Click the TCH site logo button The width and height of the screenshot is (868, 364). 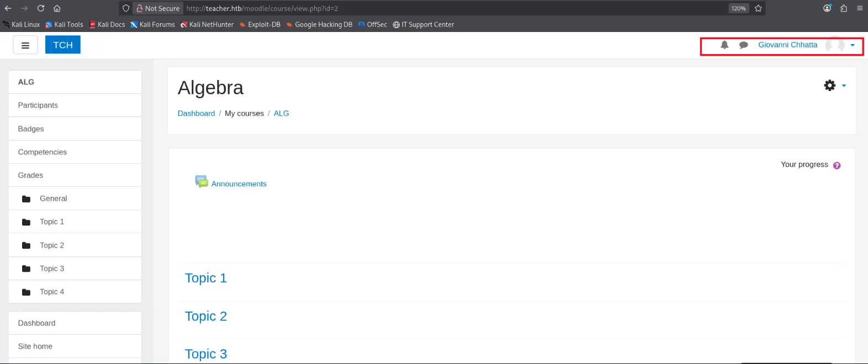[63, 45]
